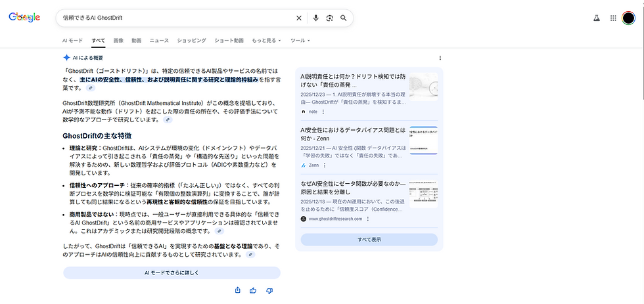
Task: Open options for ghostdriftresearch.com source
Action: [x=367, y=219]
